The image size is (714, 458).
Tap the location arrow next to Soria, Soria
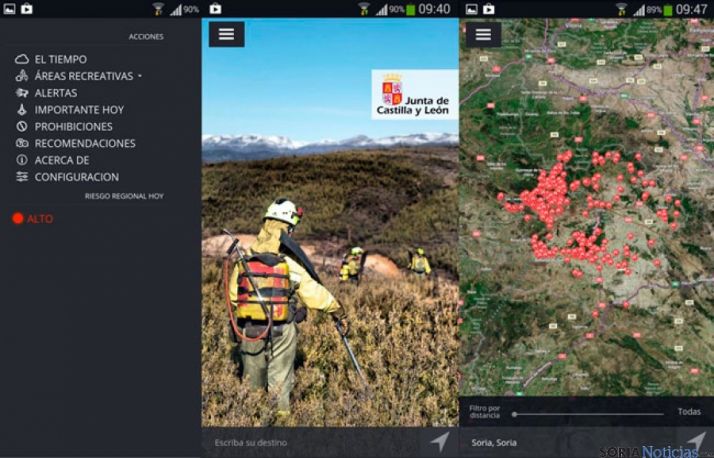[x=697, y=441]
